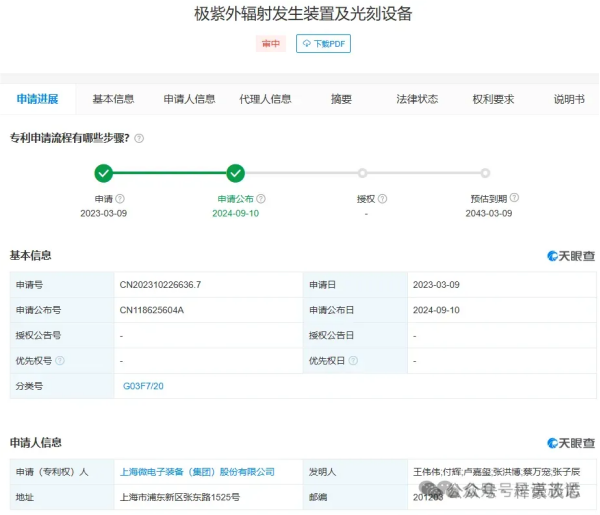The image size is (600, 515).
Task: Click the 授权 step circle marker
Action: pyautogui.click(x=362, y=173)
